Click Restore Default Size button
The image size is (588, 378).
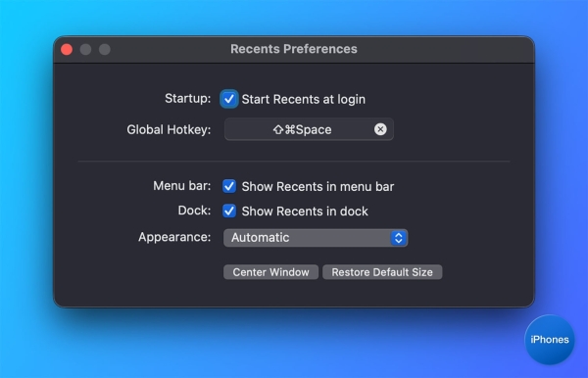coord(382,272)
